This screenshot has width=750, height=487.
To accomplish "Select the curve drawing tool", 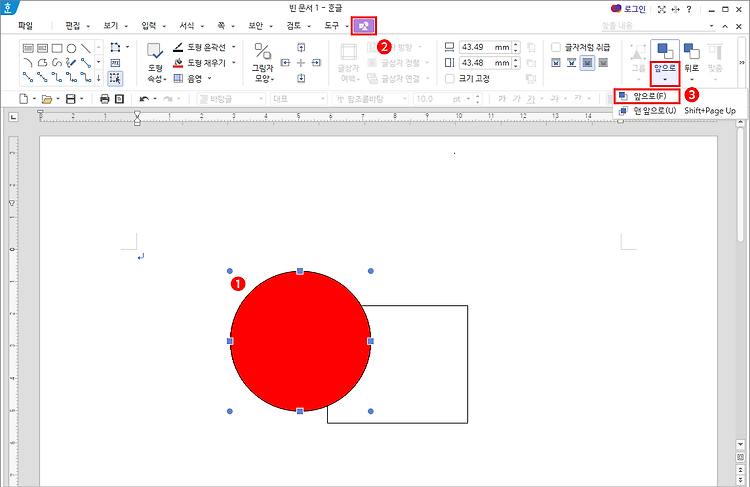I will coord(57,63).
